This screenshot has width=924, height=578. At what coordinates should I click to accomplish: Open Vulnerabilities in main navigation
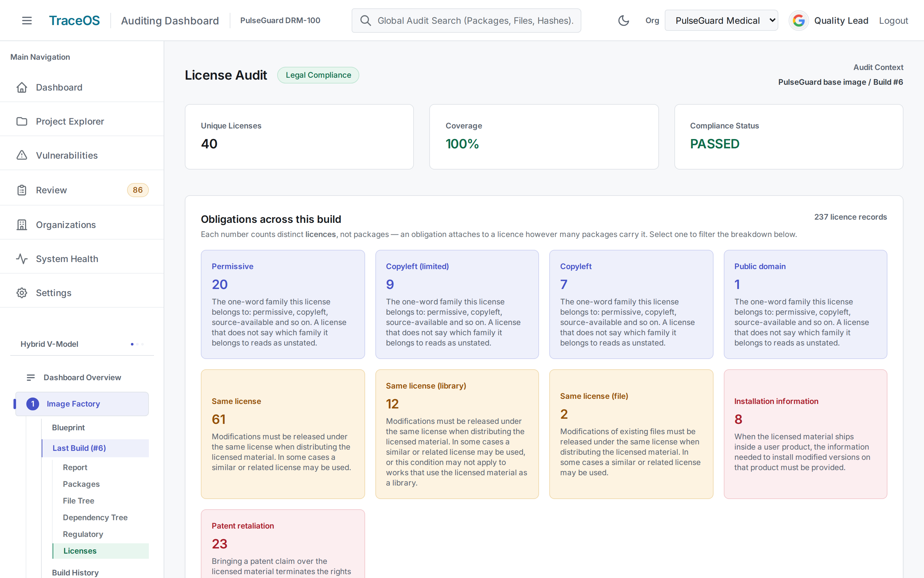pos(82,156)
